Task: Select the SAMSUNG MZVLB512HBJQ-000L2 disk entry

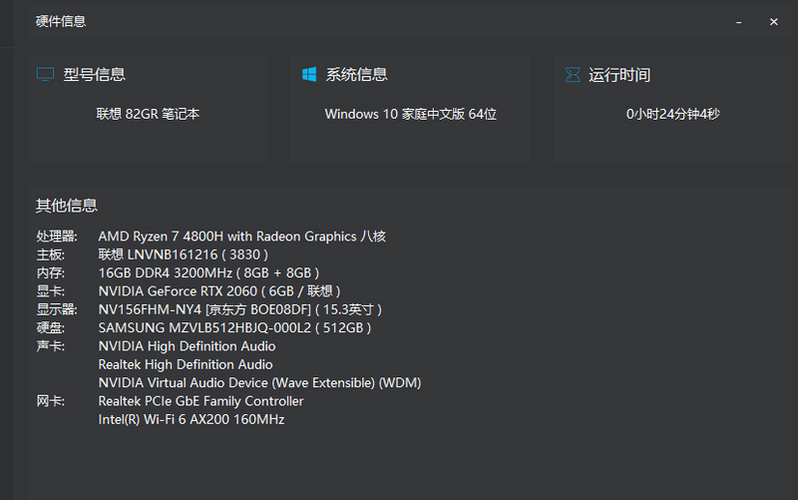Action: click(235, 328)
